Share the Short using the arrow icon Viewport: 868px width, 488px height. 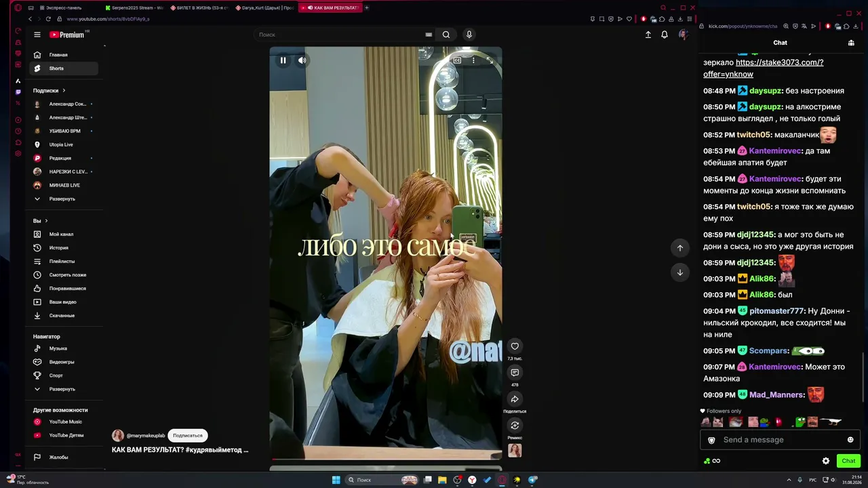pos(515,399)
